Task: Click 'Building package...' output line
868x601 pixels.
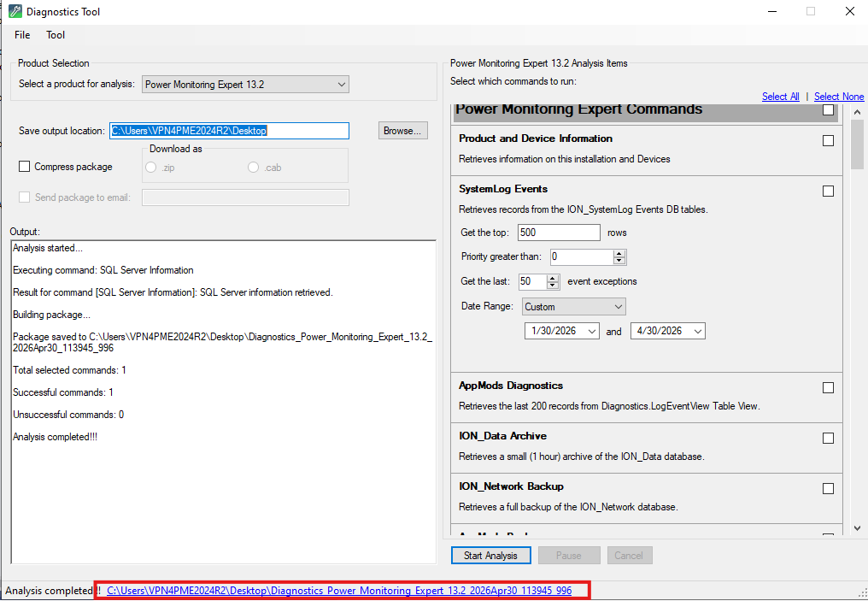Action: pyautogui.click(x=51, y=315)
